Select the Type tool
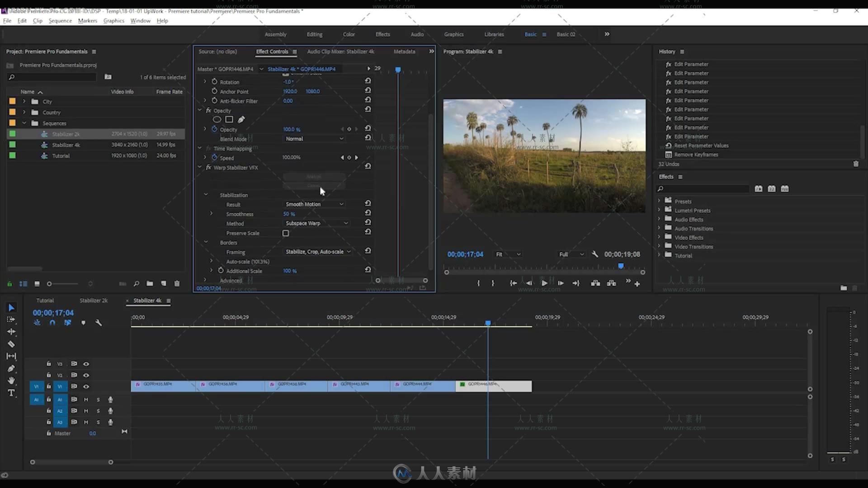 pyautogui.click(x=11, y=393)
